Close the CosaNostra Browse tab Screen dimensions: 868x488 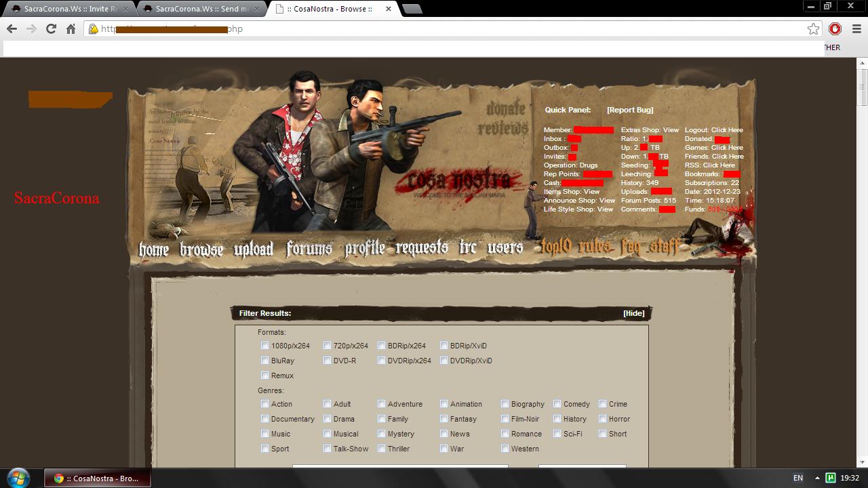click(388, 9)
